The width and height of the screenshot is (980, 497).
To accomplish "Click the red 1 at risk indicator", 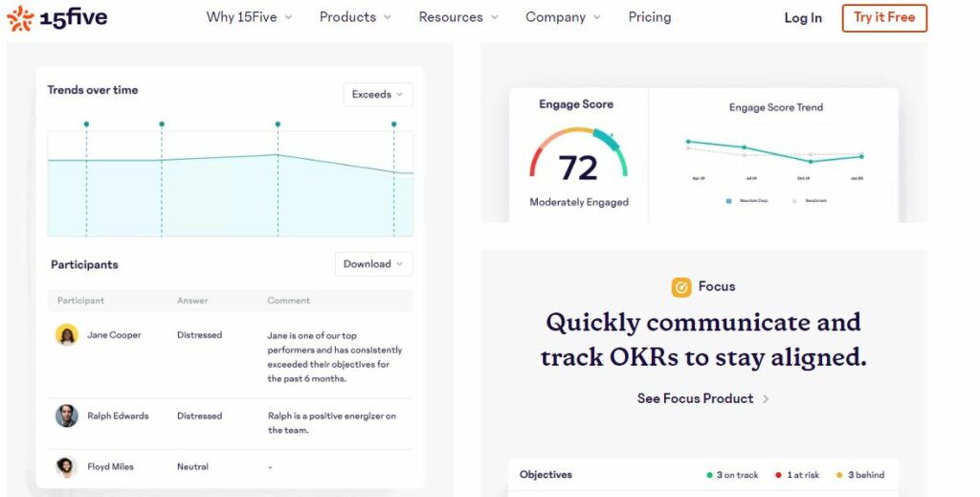I will click(x=797, y=475).
